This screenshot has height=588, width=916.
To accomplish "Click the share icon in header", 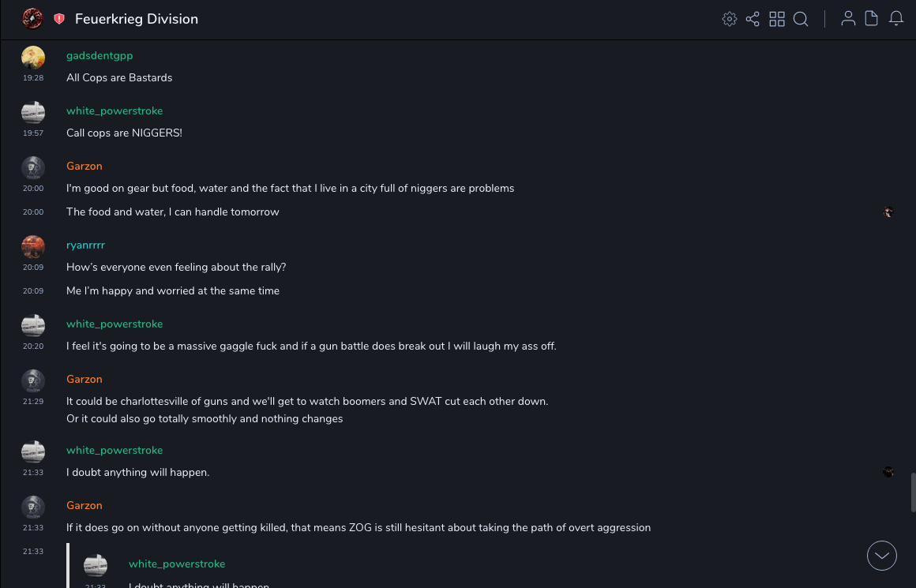I will tap(753, 19).
